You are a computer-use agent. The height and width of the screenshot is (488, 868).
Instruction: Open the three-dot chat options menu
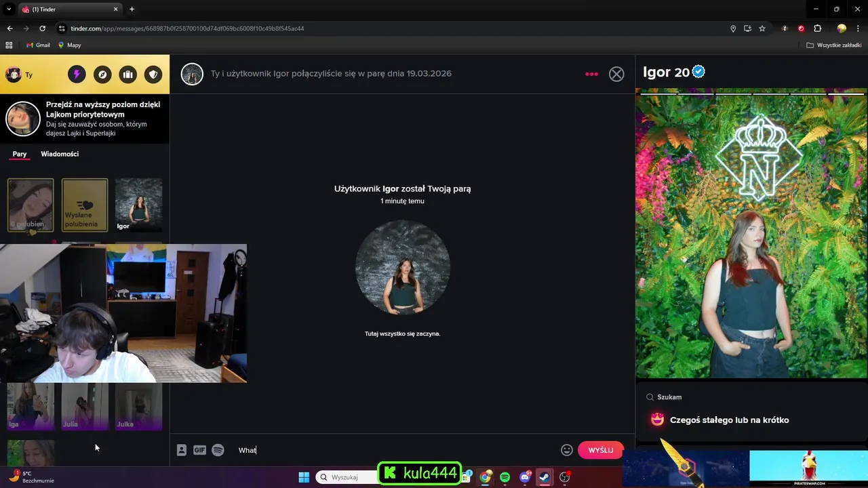(591, 74)
